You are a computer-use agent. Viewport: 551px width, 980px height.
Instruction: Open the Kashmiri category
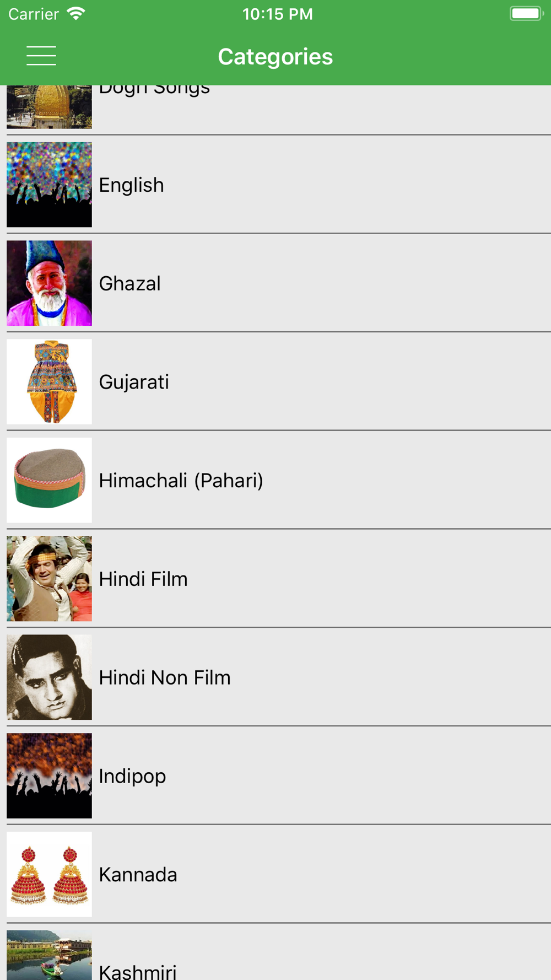pyautogui.click(x=138, y=970)
